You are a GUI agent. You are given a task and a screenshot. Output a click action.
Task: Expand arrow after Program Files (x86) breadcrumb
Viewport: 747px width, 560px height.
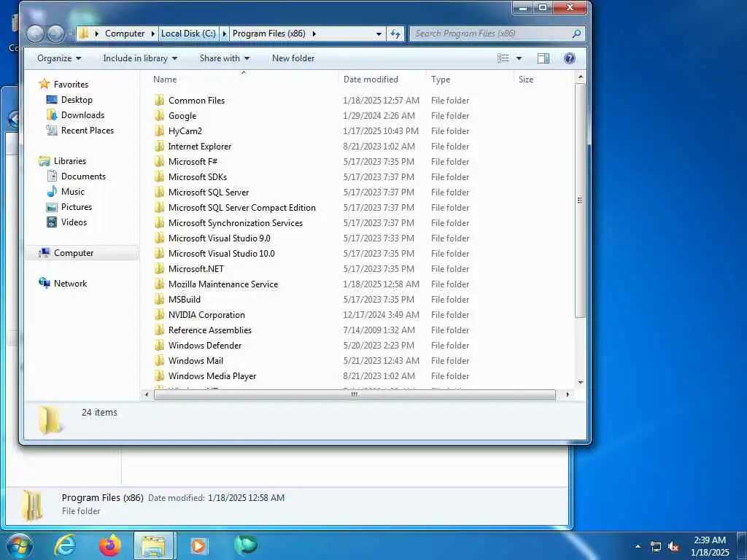coord(314,34)
